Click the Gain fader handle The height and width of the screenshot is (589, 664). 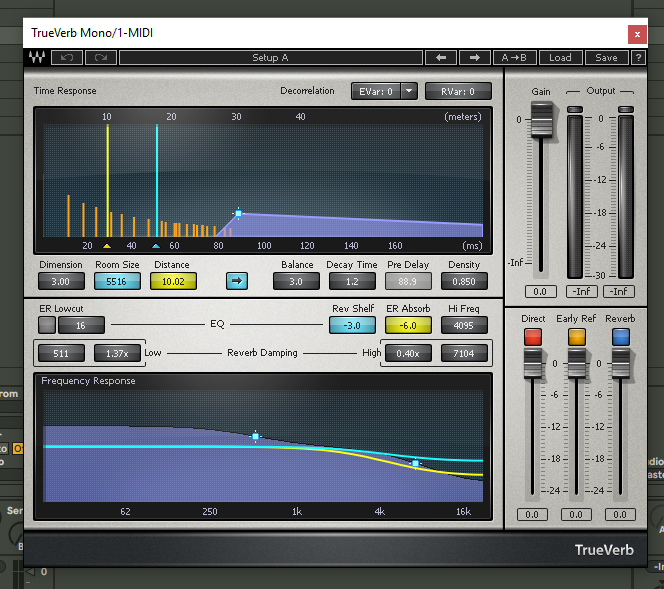pyautogui.click(x=541, y=120)
